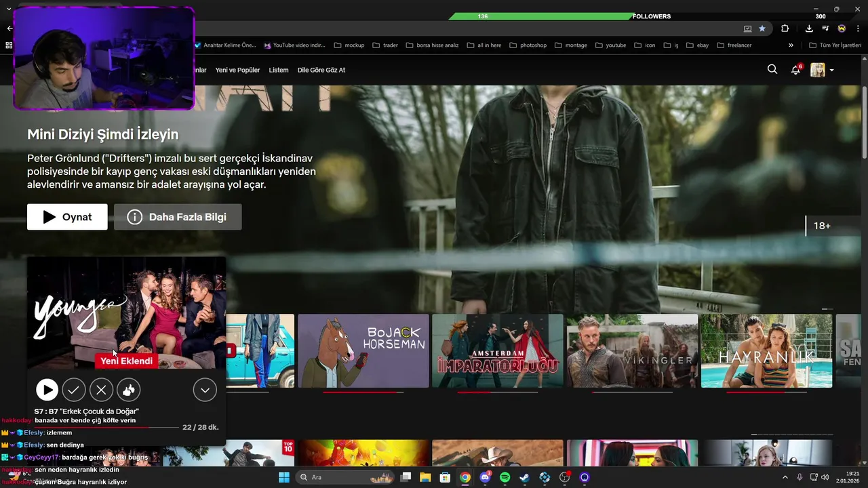Select BoJack Horseman thumbnail

[363, 350]
